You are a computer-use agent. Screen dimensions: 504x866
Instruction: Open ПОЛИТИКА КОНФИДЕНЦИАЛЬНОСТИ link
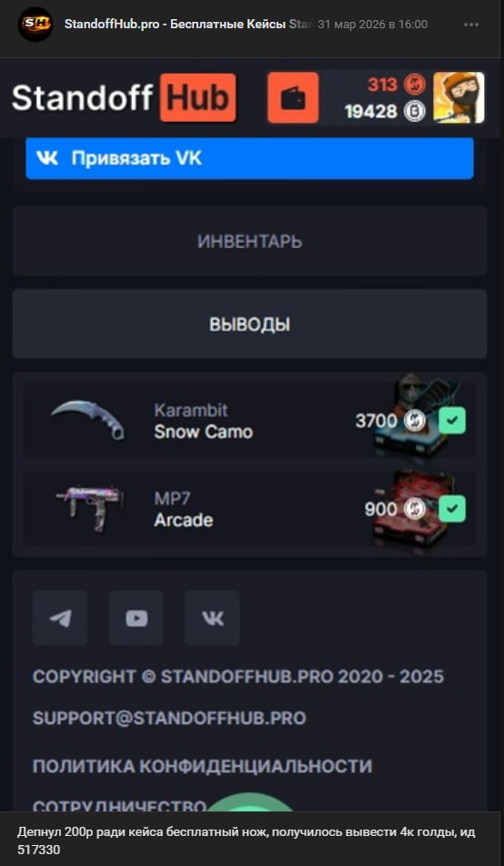[202, 766]
